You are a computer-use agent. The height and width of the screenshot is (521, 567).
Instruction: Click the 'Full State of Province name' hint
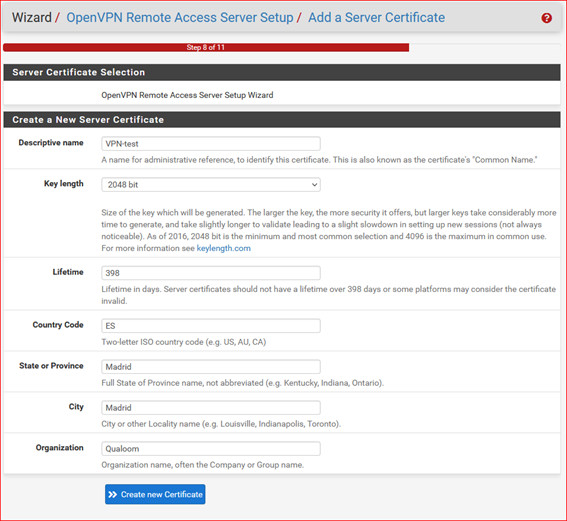(x=243, y=383)
